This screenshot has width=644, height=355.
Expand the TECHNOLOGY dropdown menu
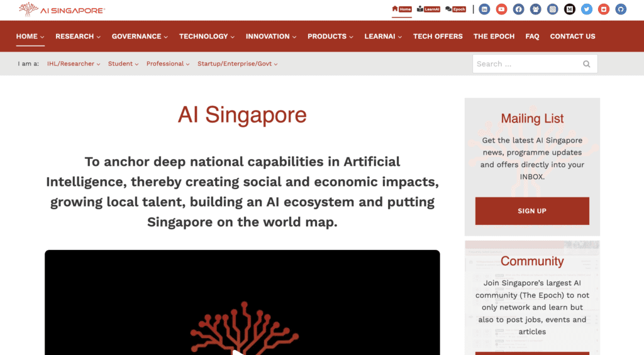click(206, 36)
